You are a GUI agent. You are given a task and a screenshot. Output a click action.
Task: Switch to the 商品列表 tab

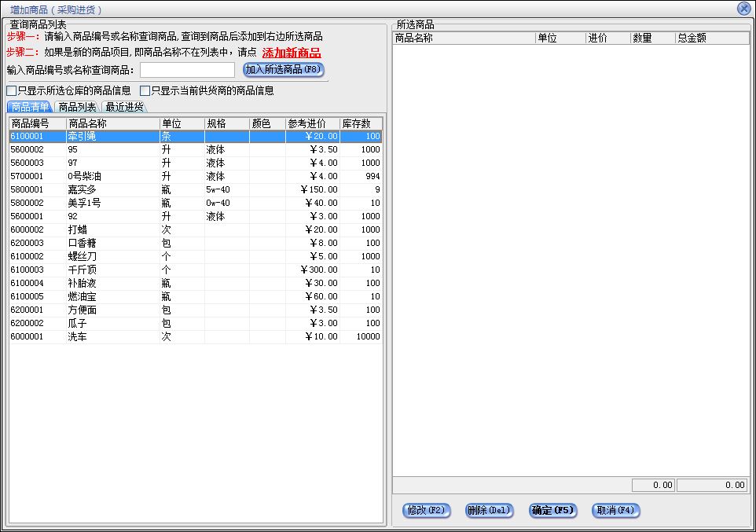pos(77,108)
